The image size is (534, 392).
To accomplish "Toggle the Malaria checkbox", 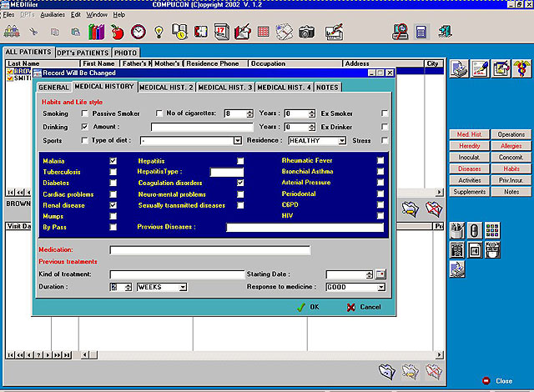I will (113, 161).
